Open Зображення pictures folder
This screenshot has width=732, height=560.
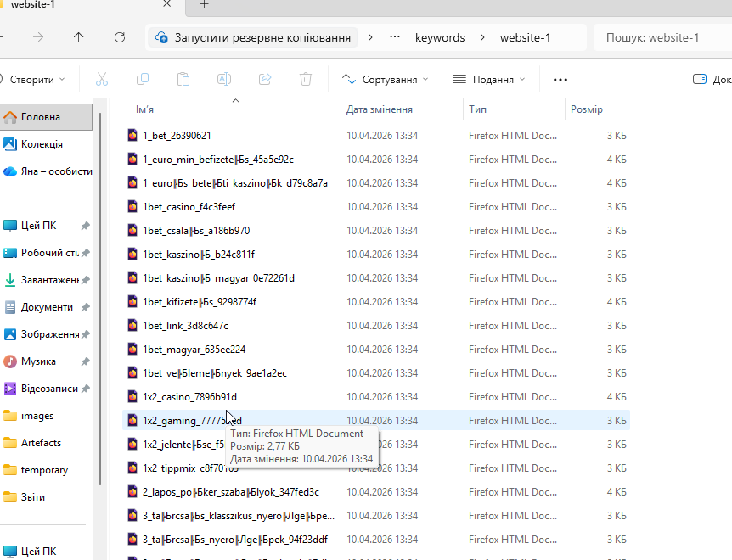point(46,334)
